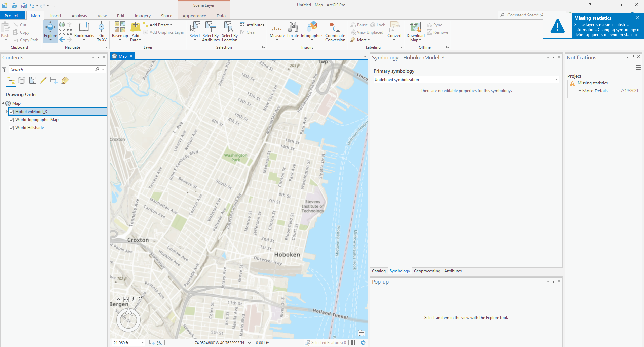This screenshot has width=644, height=347.
Task: Hide the World Hillshade layer
Action: (x=11, y=127)
